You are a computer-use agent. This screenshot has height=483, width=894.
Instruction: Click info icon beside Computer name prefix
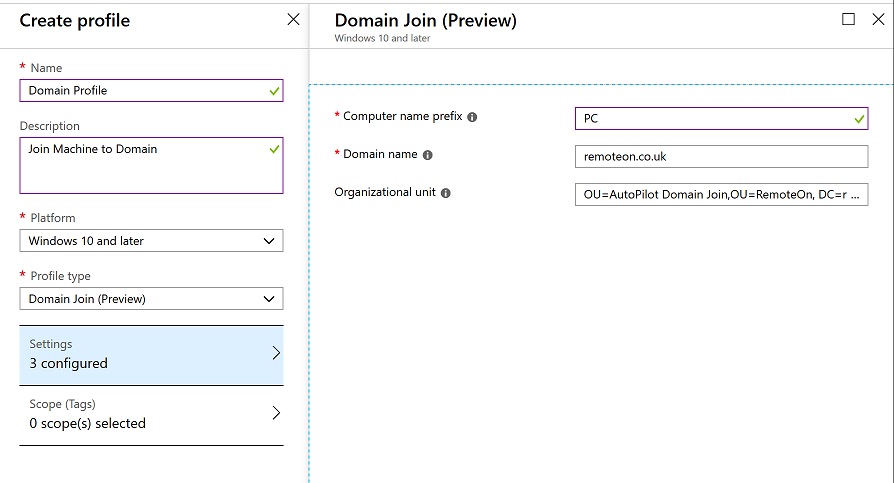[472, 117]
